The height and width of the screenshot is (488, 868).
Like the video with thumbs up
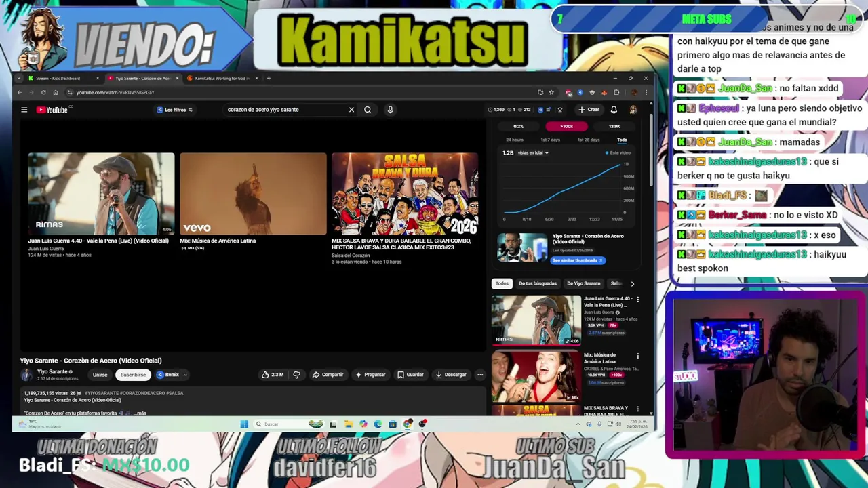coord(273,375)
